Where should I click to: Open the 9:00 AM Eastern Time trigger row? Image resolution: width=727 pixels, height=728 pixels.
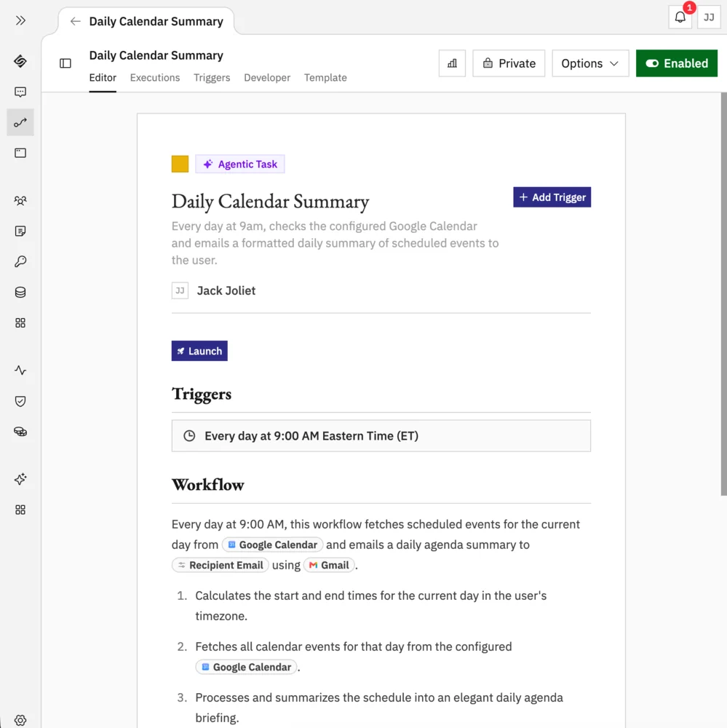point(381,436)
